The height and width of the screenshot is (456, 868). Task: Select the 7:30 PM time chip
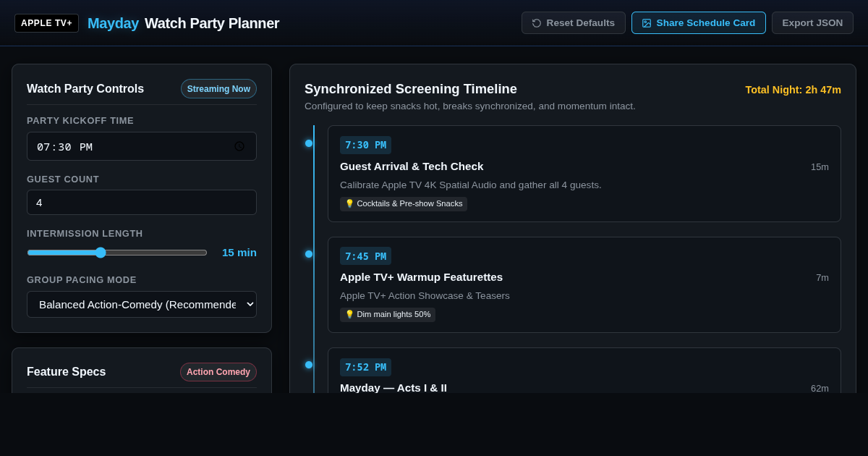tap(365, 145)
